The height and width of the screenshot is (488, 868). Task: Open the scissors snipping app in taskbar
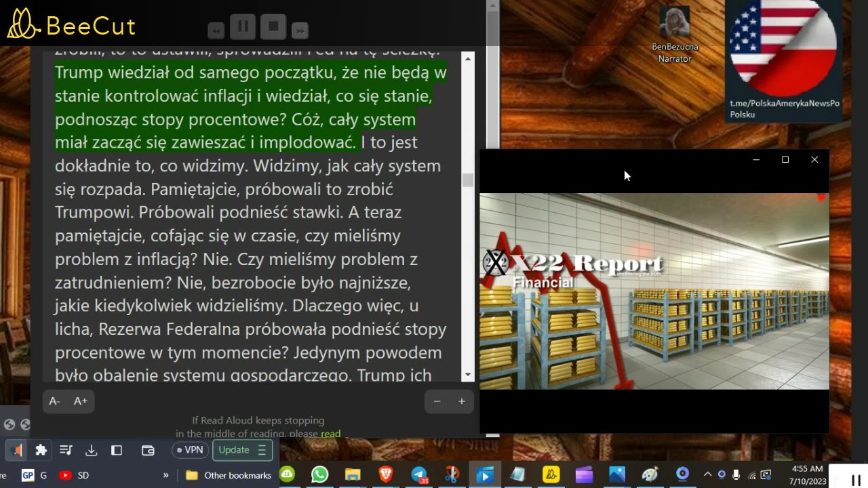452,474
